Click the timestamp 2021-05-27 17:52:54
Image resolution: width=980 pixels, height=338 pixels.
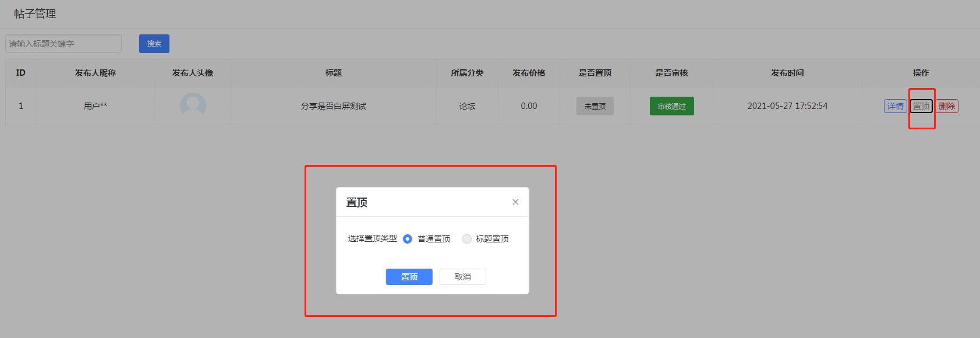coord(787,106)
